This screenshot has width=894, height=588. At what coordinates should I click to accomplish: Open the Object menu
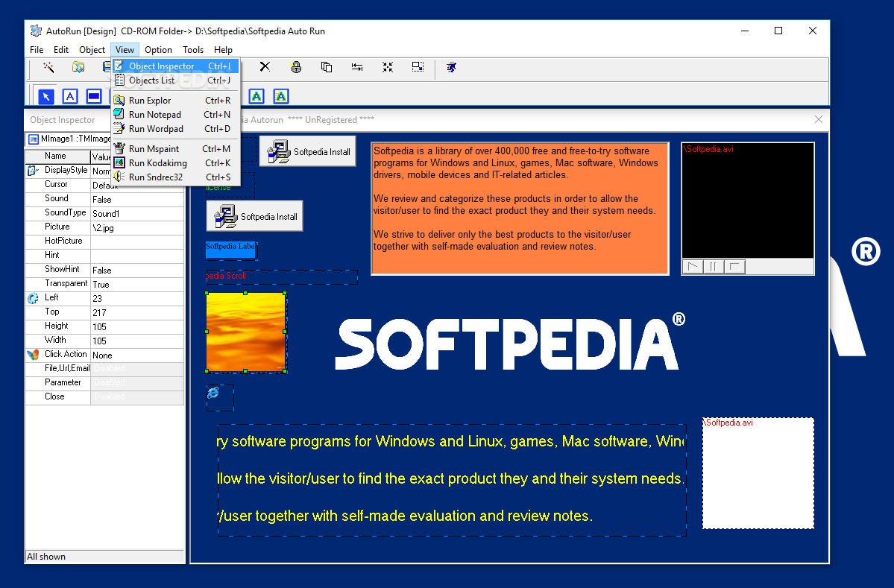(x=92, y=50)
